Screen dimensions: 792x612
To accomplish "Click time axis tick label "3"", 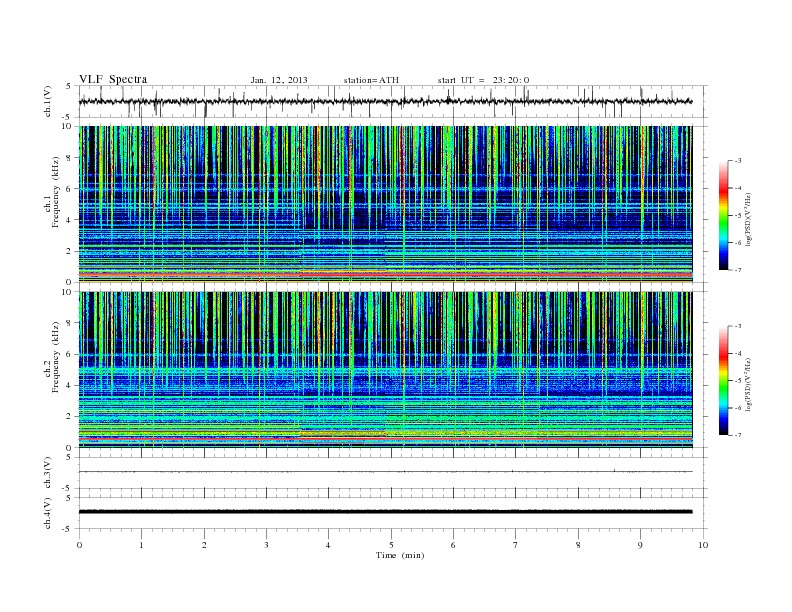I will click(x=266, y=545).
